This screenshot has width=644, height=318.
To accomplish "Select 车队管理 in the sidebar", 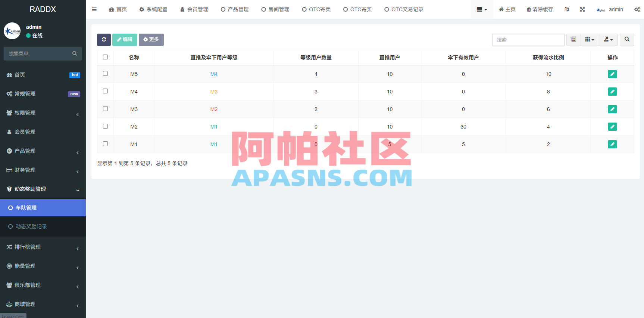I will tap(43, 208).
